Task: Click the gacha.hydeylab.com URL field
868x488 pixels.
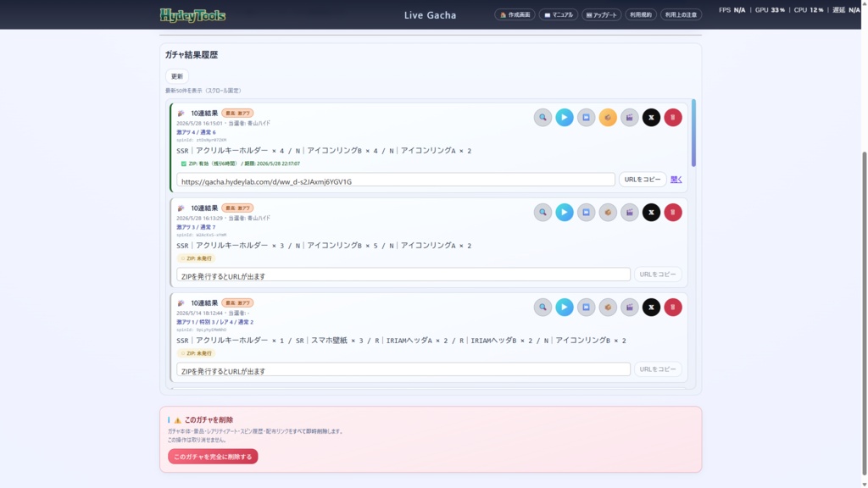Action: (396, 181)
